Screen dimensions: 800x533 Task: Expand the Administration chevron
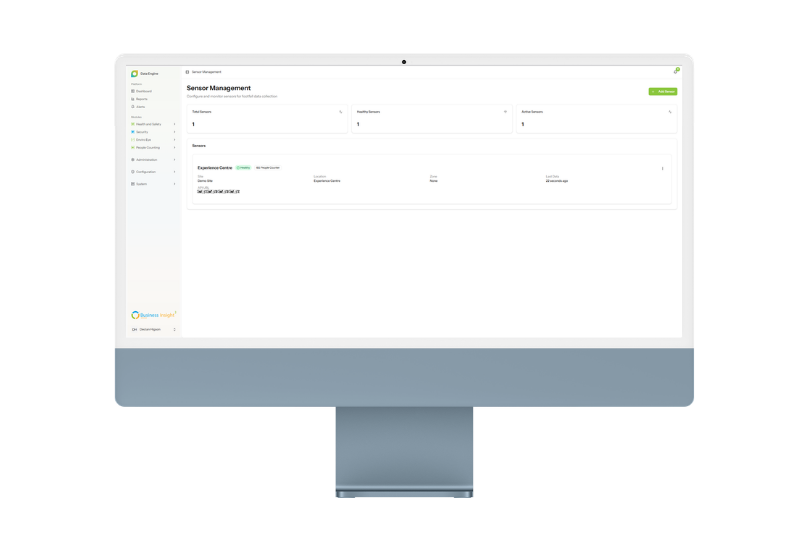174,160
